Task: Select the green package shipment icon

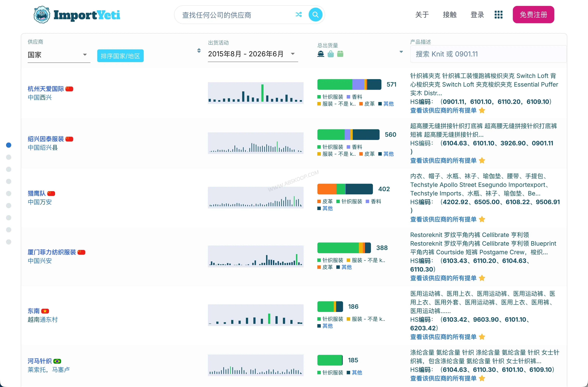Action: click(340, 54)
